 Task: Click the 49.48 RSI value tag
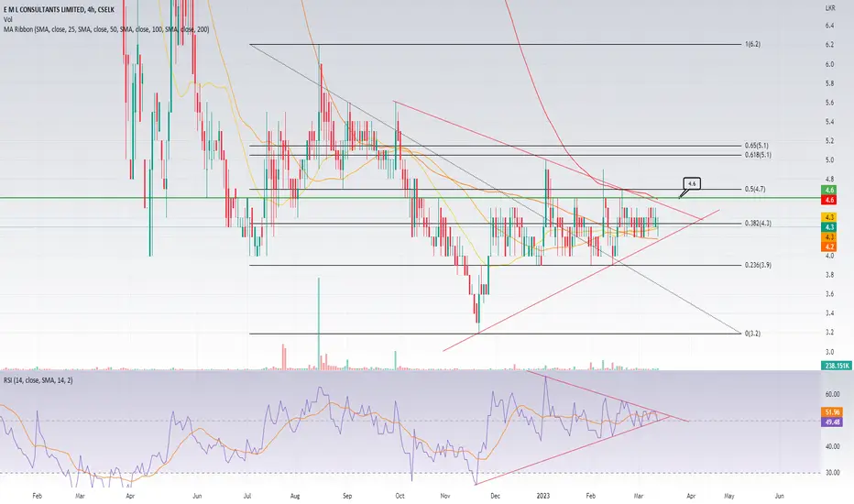tap(833, 422)
